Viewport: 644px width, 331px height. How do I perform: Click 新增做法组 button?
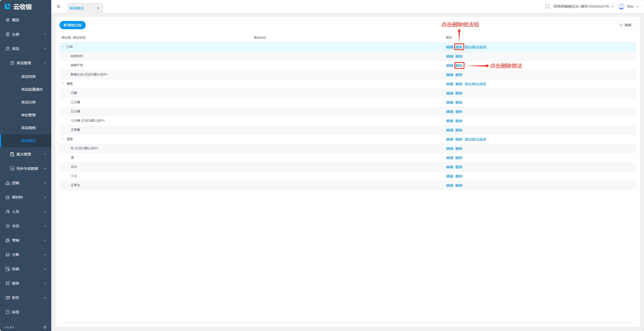73,25
